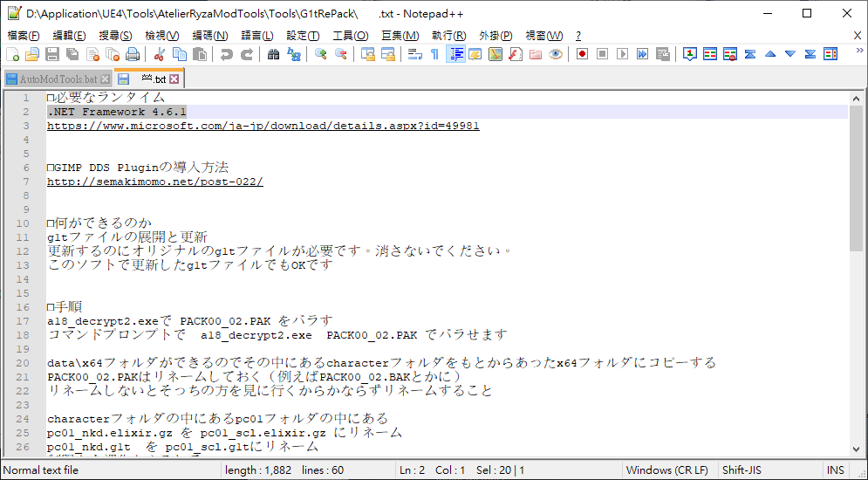This screenshot has height=480, width=868.
Task: Start macro recording with the red dot icon
Action: point(582,54)
